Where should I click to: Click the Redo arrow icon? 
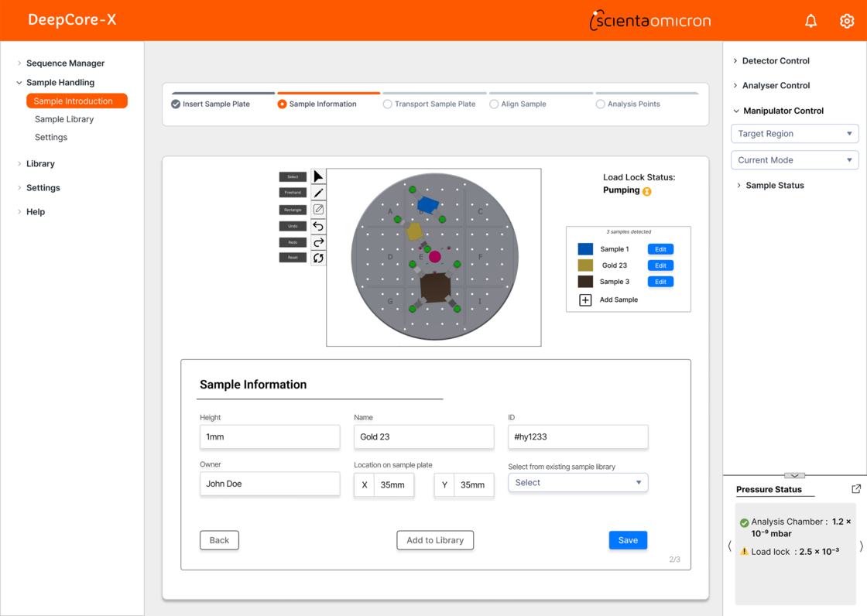point(318,242)
